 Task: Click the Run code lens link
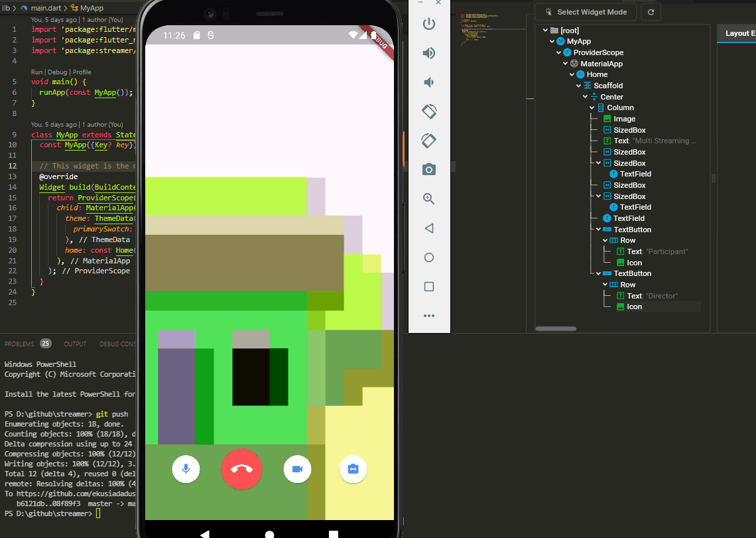[x=36, y=72]
